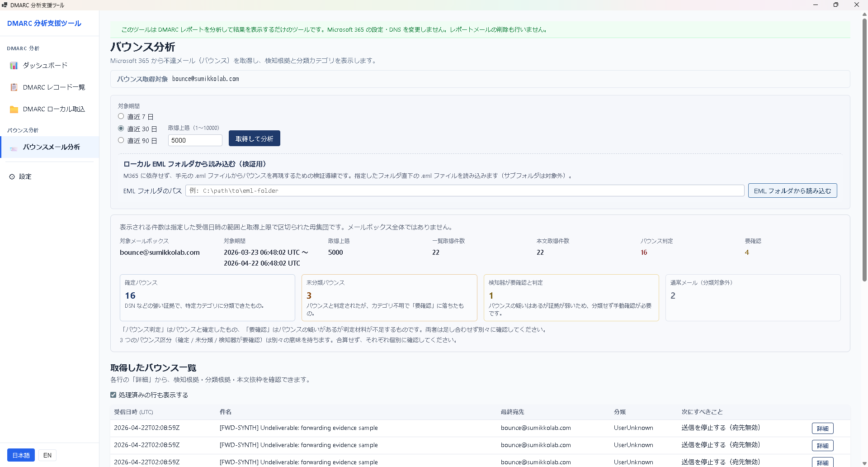
Task: Open 設定 in the sidebar
Action: (x=50, y=176)
